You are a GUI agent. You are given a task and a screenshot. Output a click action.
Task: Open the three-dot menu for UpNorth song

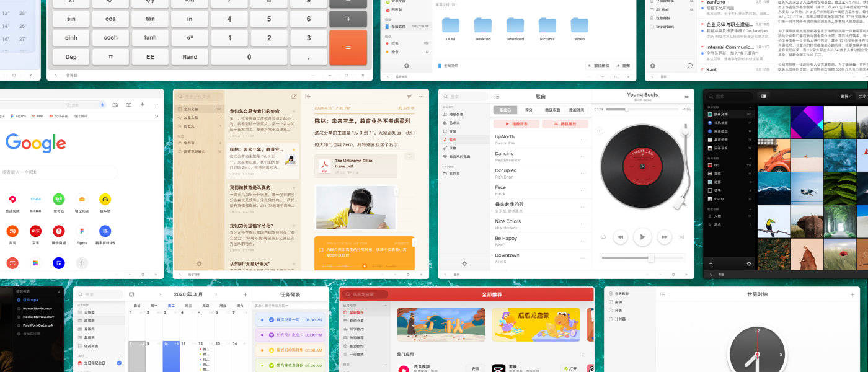tap(583, 139)
